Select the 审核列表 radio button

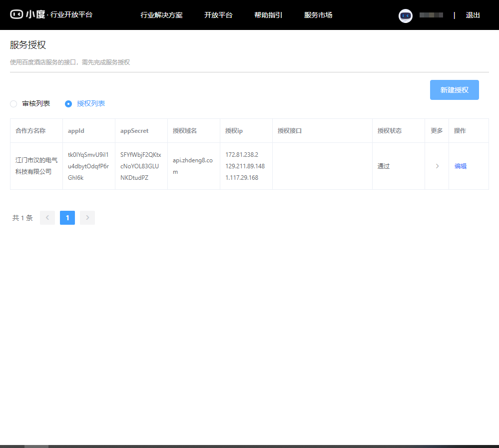coord(13,104)
